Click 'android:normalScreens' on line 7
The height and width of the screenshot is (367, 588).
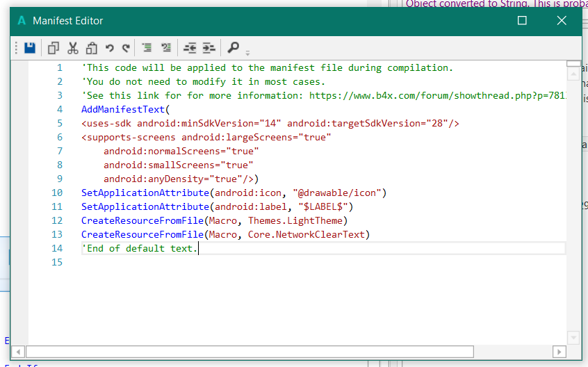pos(162,151)
